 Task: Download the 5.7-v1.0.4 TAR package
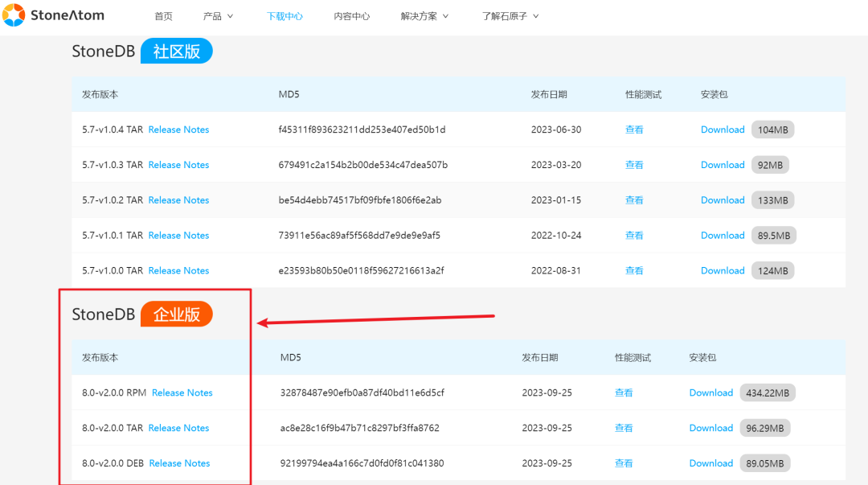click(x=723, y=129)
